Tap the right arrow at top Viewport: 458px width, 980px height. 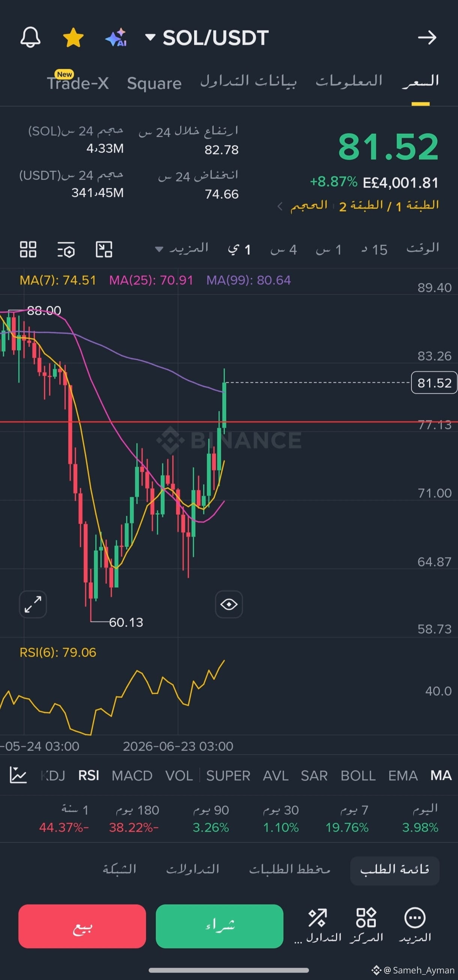pyautogui.click(x=427, y=37)
